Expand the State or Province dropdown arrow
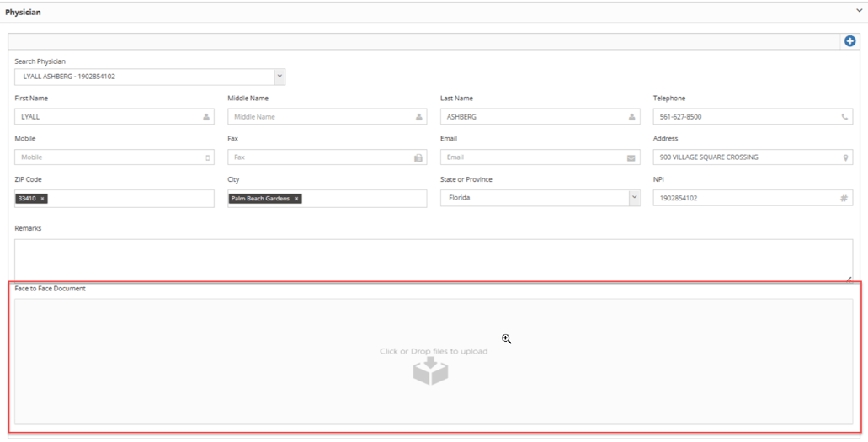 coord(634,198)
